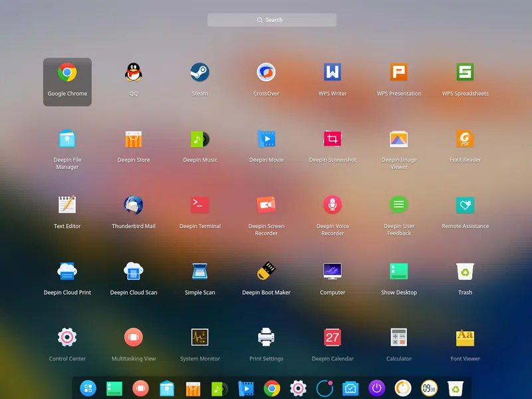Open System Monitor
The height and width of the screenshot is (399, 532).
click(200, 337)
